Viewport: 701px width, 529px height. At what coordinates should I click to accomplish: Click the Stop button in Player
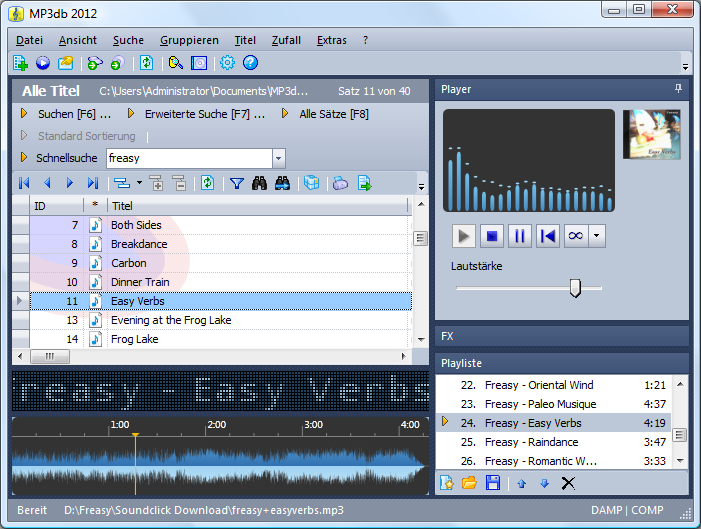pyautogui.click(x=492, y=236)
